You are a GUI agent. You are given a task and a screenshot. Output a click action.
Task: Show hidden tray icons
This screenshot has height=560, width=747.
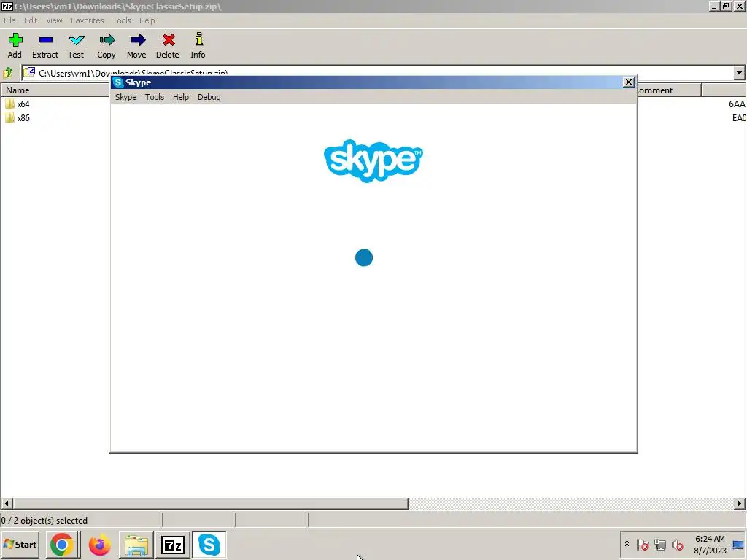pos(627,544)
